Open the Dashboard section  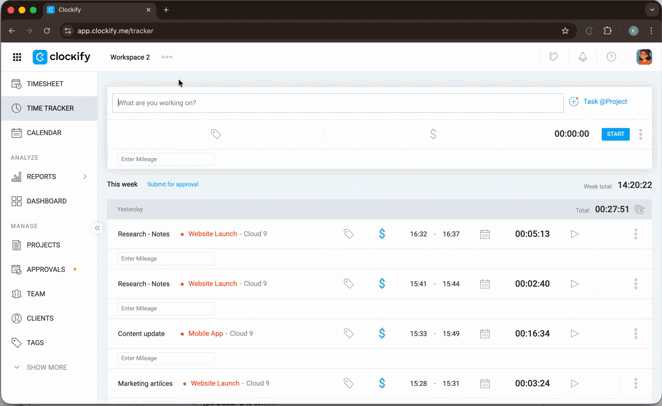point(46,201)
